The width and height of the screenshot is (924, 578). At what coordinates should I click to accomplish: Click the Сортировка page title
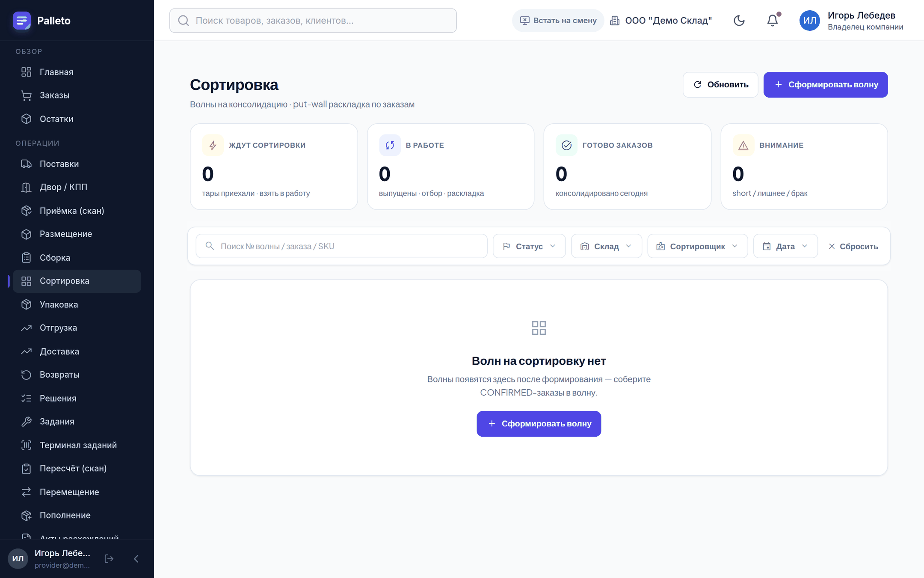234,85
